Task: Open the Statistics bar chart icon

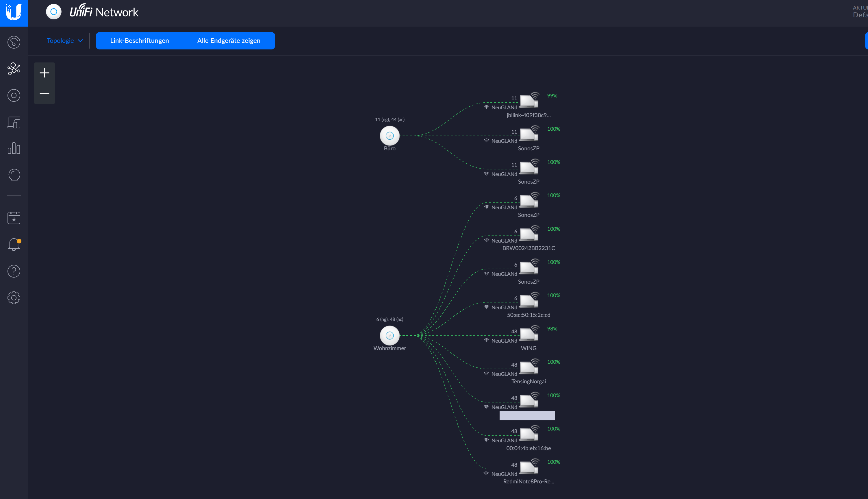Action: point(14,148)
